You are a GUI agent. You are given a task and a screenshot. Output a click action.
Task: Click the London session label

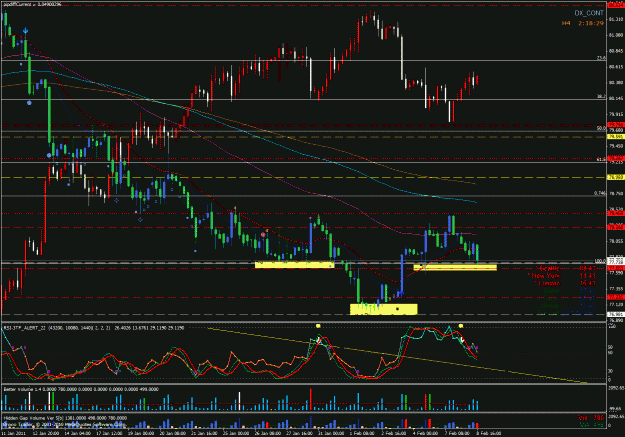pos(547,283)
